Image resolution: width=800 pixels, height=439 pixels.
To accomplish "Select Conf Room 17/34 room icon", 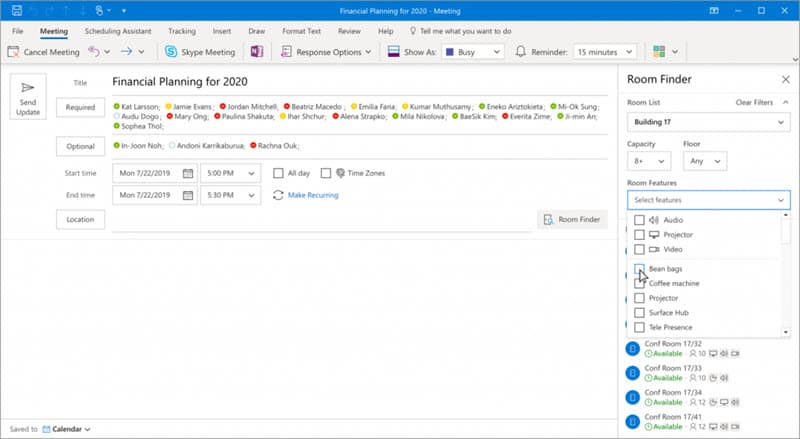I will coord(633,397).
